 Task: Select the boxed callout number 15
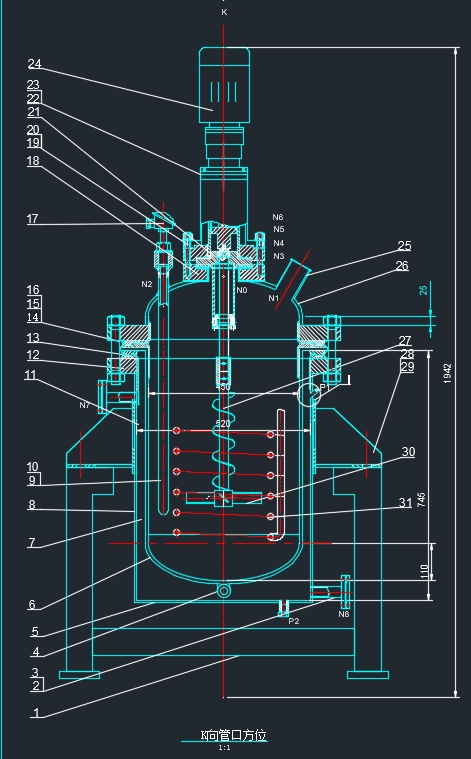pos(33,304)
